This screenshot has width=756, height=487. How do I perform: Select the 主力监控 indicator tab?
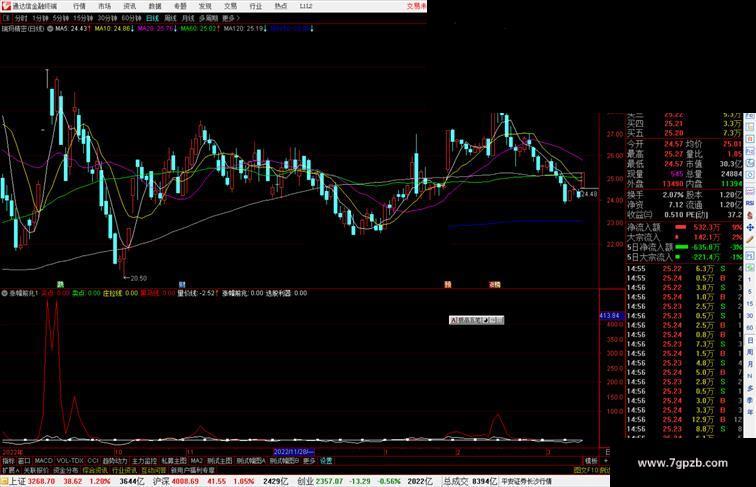tap(144, 461)
